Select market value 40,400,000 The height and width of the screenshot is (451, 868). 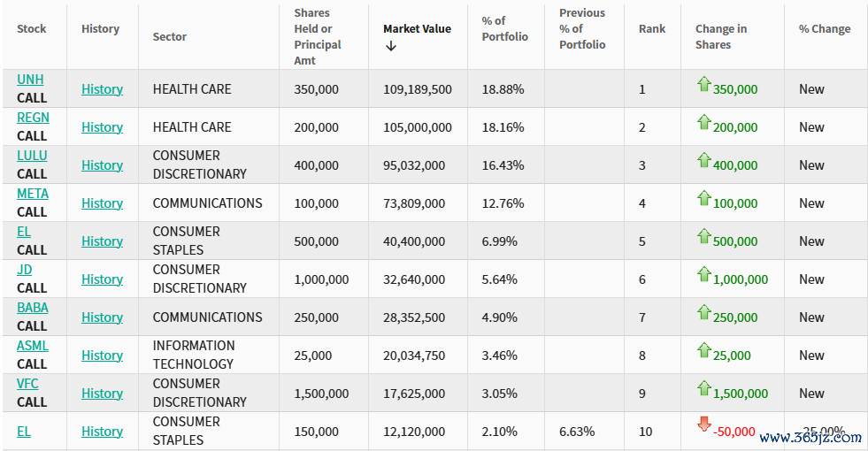coord(414,241)
